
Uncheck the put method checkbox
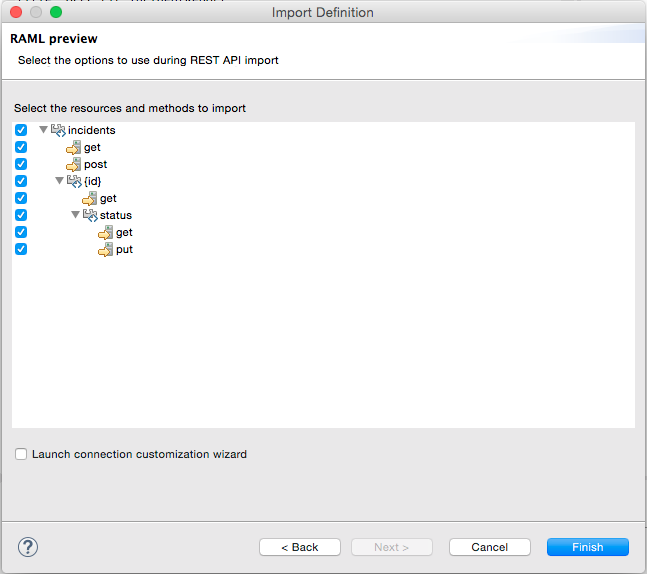21,249
